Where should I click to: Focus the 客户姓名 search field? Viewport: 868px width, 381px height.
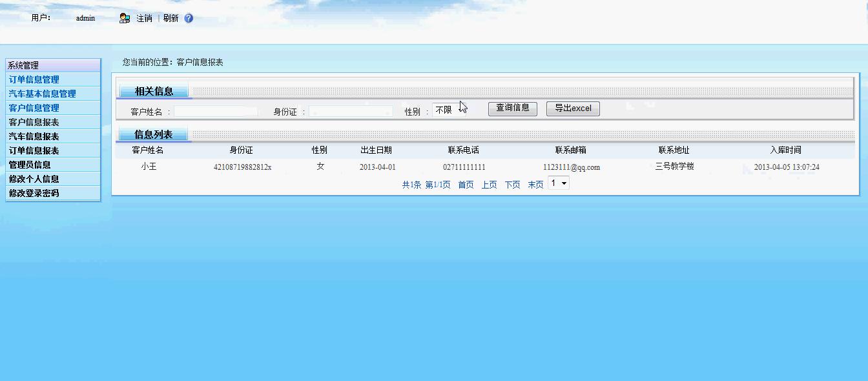coord(216,111)
